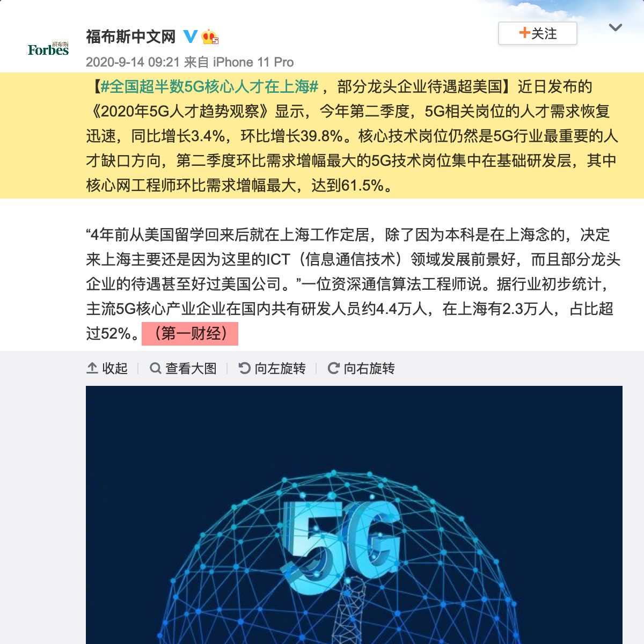Open the Forbes profile avatar
644x644 pixels.
tap(48, 49)
